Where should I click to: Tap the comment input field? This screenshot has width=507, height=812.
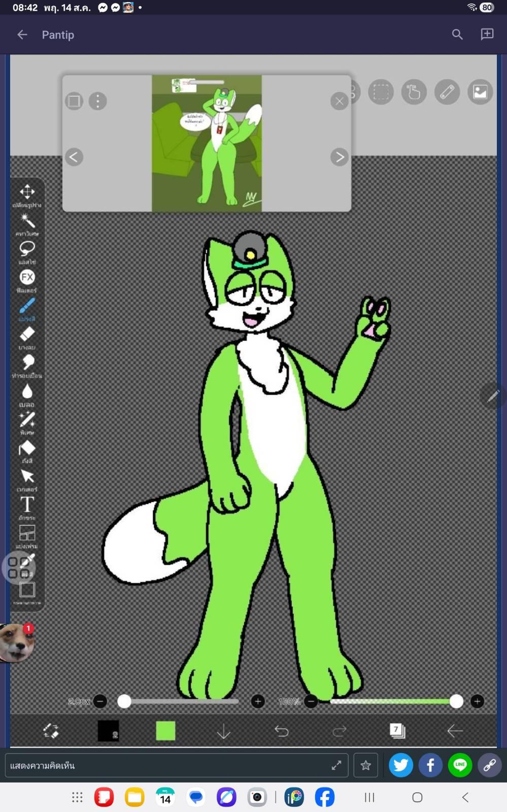(x=176, y=765)
